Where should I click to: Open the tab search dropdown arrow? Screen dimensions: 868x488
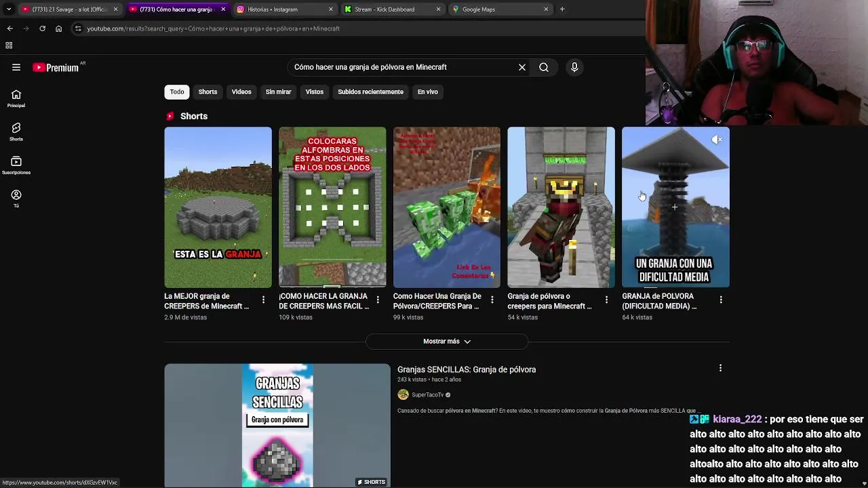point(8,9)
